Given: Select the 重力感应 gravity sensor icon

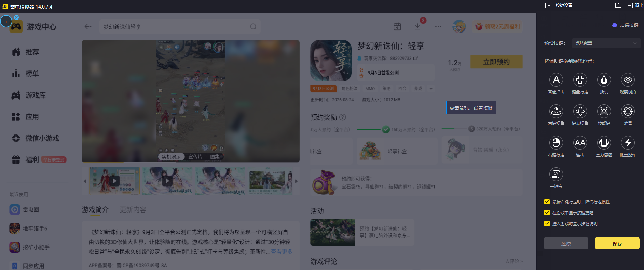Looking at the screenshot, I should tap(604, 143).
